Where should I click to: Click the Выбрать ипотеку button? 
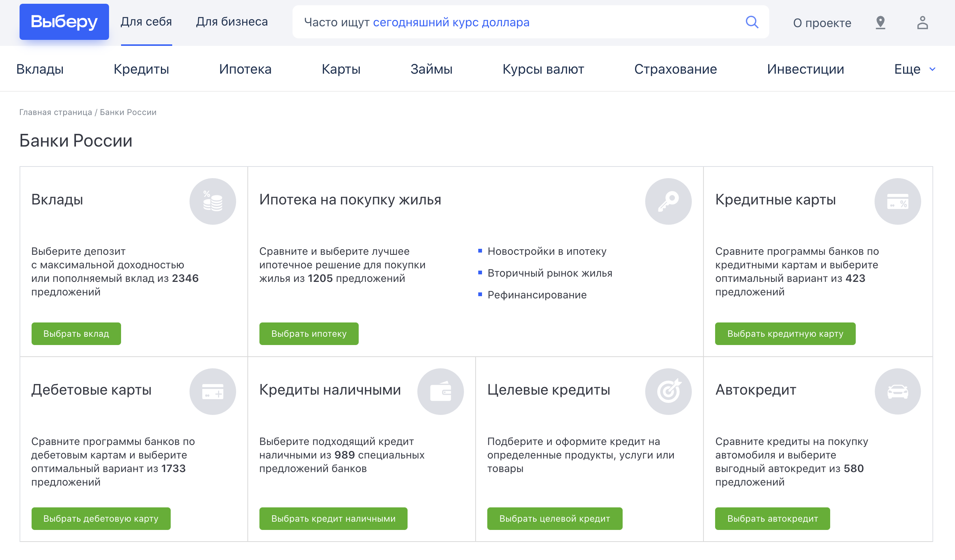pos(309,333)
